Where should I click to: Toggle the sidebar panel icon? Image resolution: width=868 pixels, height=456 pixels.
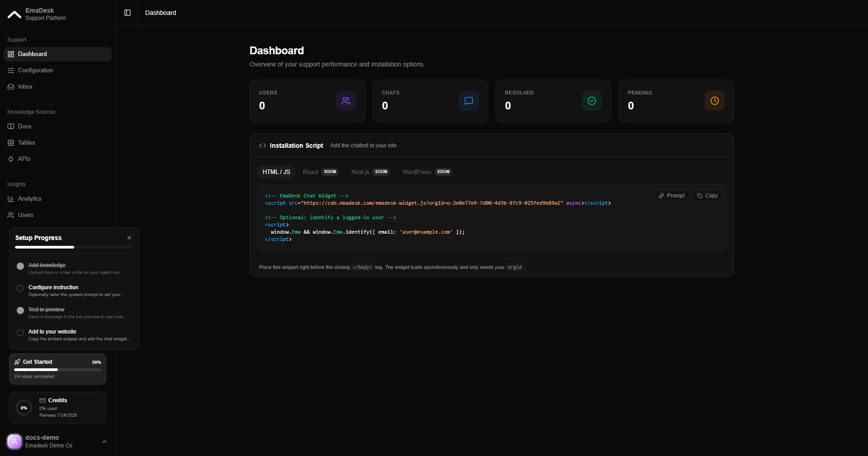click(127, 13)
